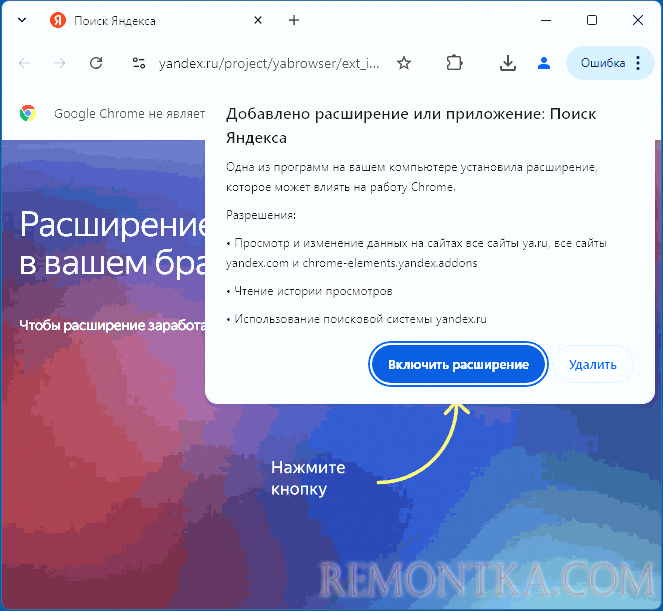Minimize the Chrome window
Image resolution: width=663 pixels, height=611 pixels.
546,20
